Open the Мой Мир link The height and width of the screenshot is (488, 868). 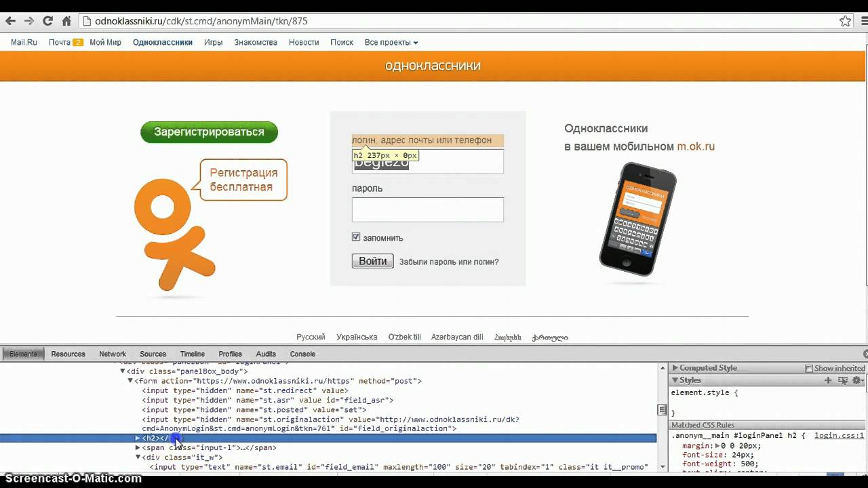(x=105, y=42)
